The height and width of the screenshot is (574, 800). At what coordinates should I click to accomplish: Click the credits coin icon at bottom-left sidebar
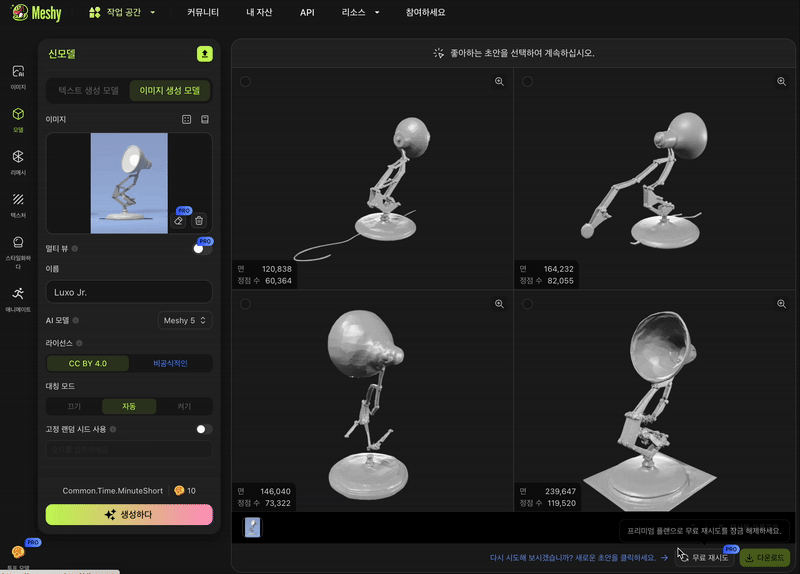coord(18,552)
